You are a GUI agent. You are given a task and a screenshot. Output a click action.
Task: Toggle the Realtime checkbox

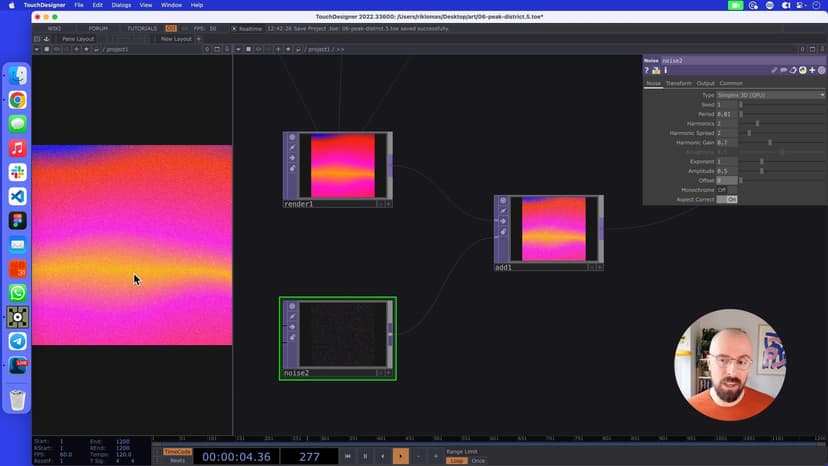pyautogui.click(x=234, y=28)
